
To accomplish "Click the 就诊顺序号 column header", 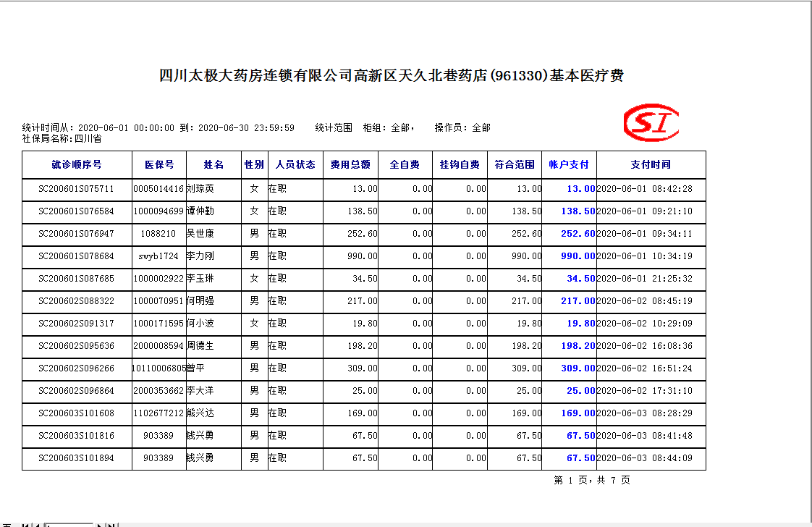I will point(77,164).
